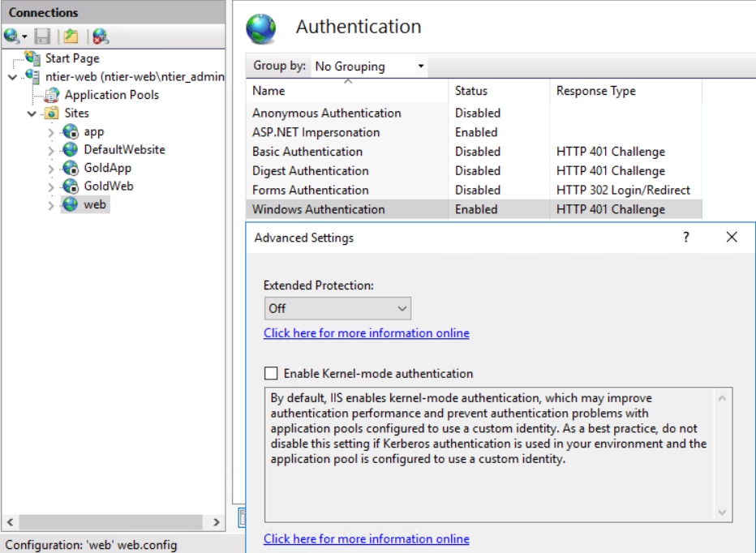Click the Create New Connection globe icon
The image size is (756, 553).
coord(12,36)
